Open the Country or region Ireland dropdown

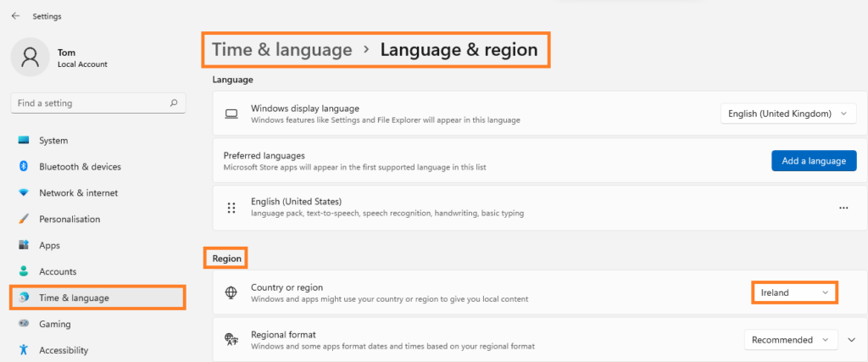pos(794,292)
